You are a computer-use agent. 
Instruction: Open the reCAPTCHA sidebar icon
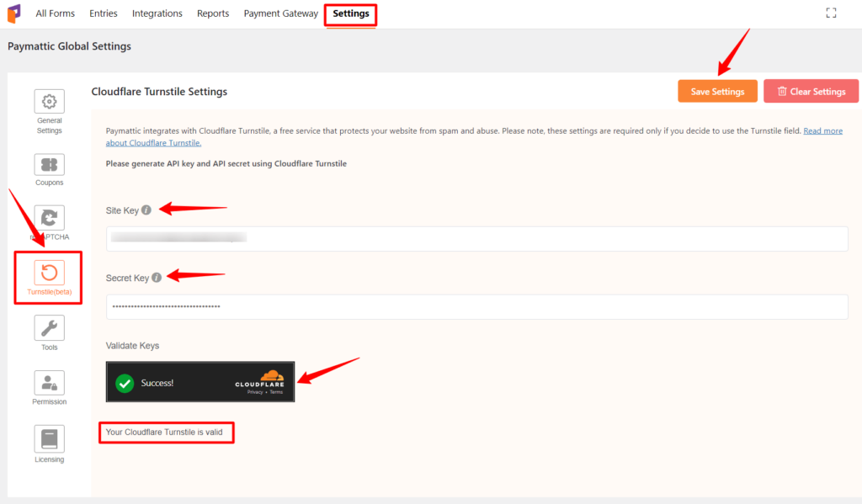(x=50, y=218)
